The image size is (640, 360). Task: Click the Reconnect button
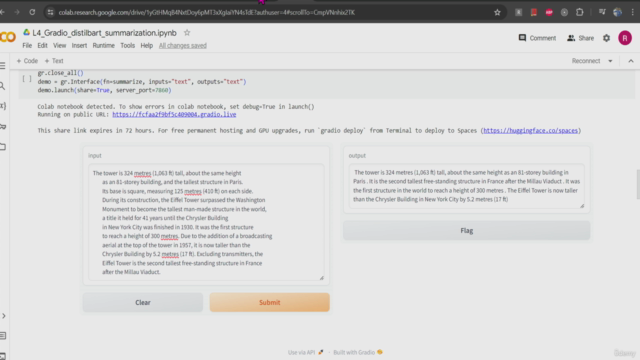(586, 61)
